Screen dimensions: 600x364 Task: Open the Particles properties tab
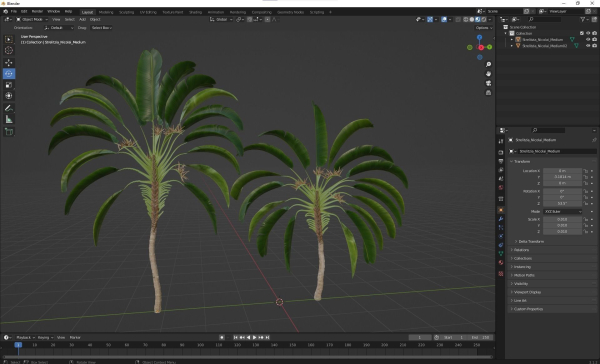pos(501,227)
